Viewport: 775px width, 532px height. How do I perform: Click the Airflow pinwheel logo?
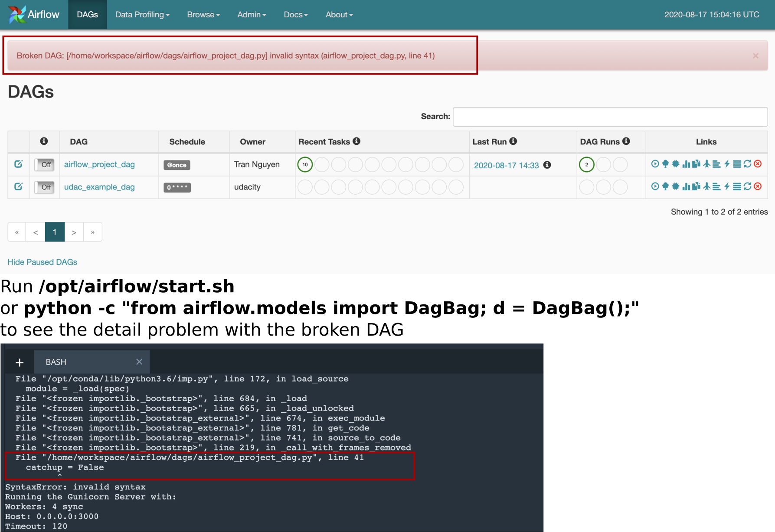click(17, 14)
